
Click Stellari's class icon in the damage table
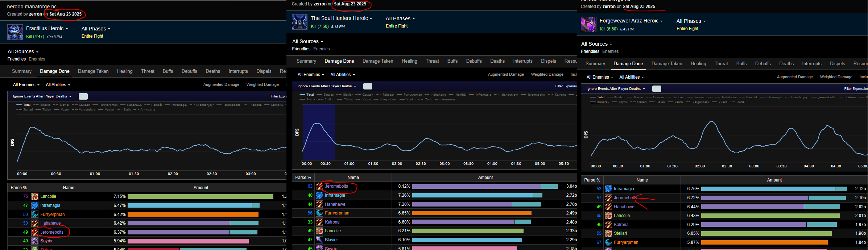(x=608, y=233)
